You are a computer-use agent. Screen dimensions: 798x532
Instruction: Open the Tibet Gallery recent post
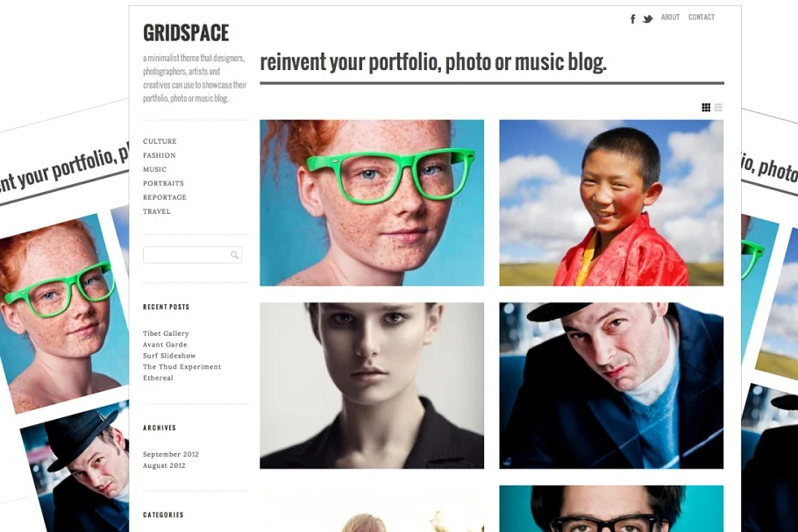[166, 334]
